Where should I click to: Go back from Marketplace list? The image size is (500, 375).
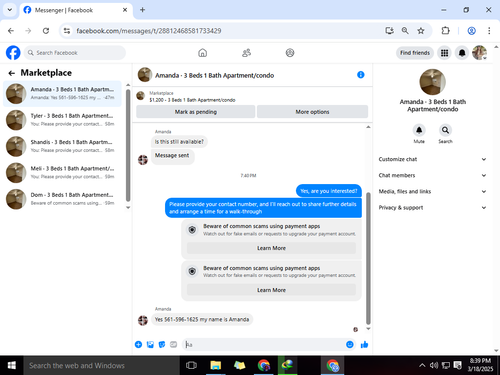12,73
